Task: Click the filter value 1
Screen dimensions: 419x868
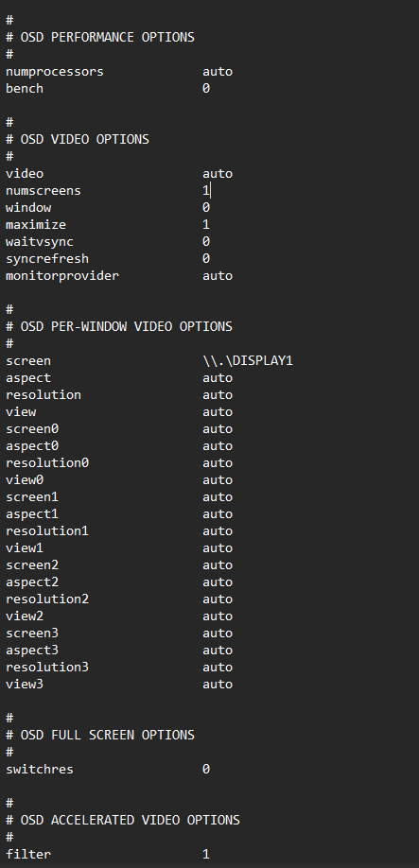Action: pyautogui.click(x=206, y=854)
